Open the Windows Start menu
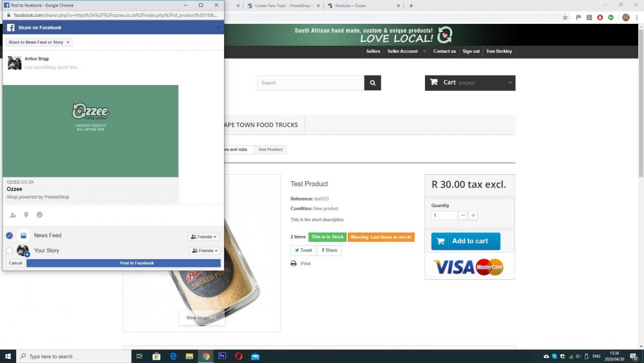Viewport: 644px width, 363px height. tap(8, 357)
